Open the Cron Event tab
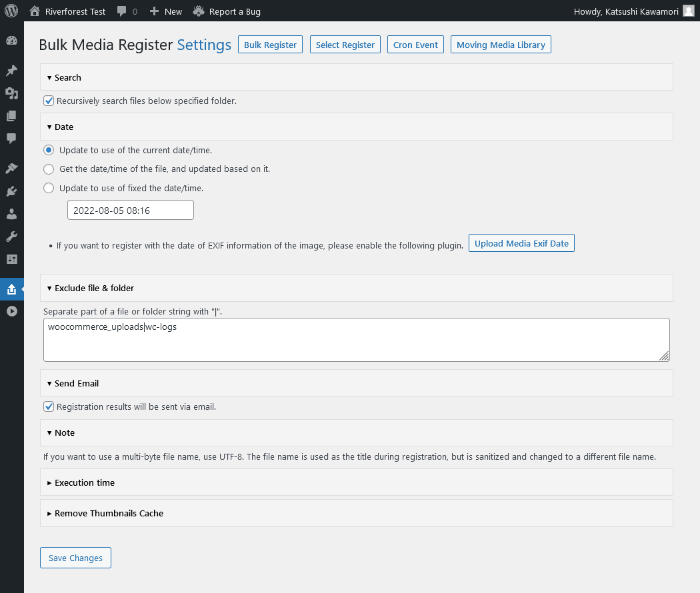 pos(415,45)
